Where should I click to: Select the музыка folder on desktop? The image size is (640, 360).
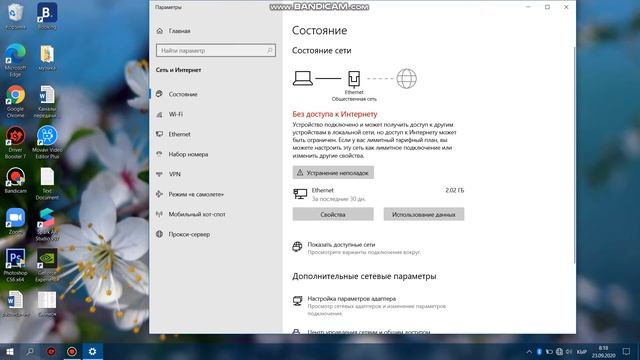point(47,58)
